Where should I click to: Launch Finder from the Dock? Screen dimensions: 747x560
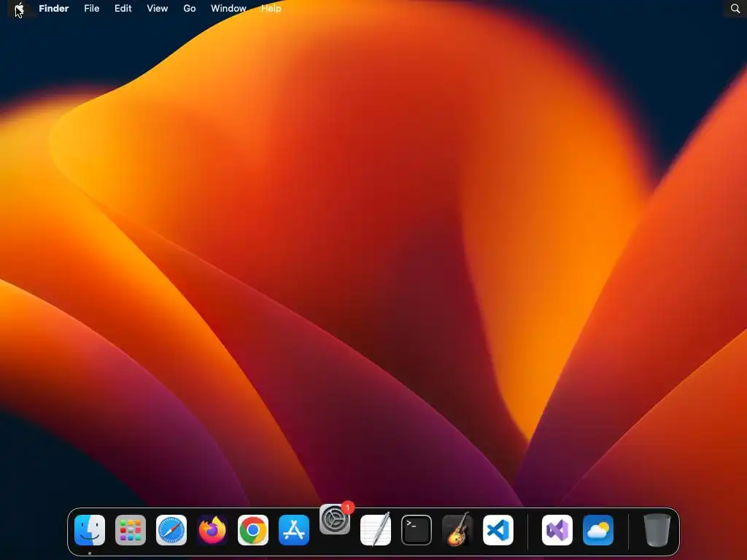click(x=90, y=530)
